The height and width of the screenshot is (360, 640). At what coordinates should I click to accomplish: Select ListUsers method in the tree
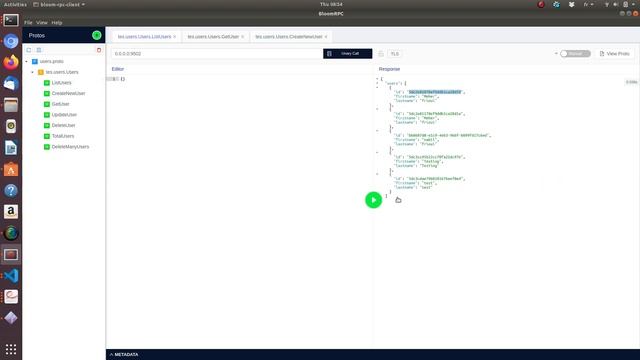point(62,82)
